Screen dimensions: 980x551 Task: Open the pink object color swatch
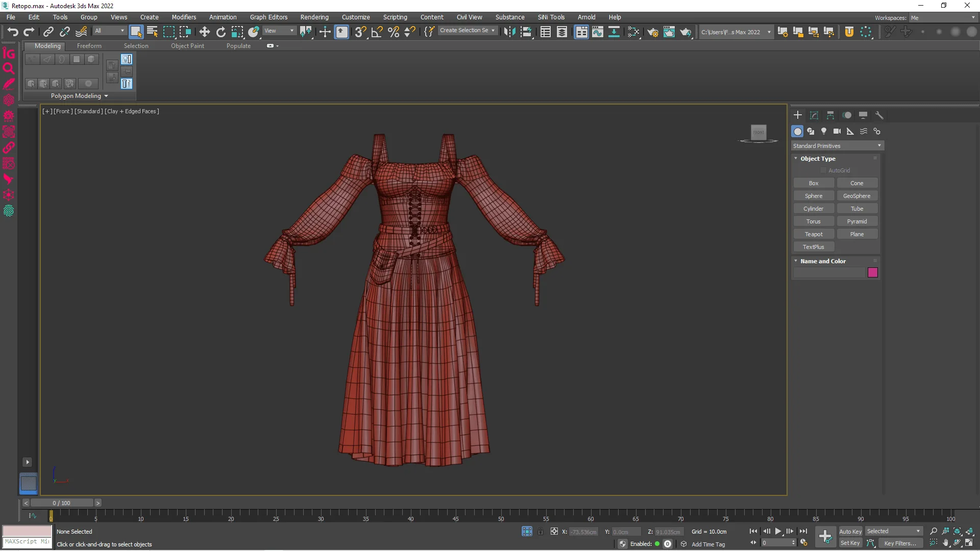(872, 272)
